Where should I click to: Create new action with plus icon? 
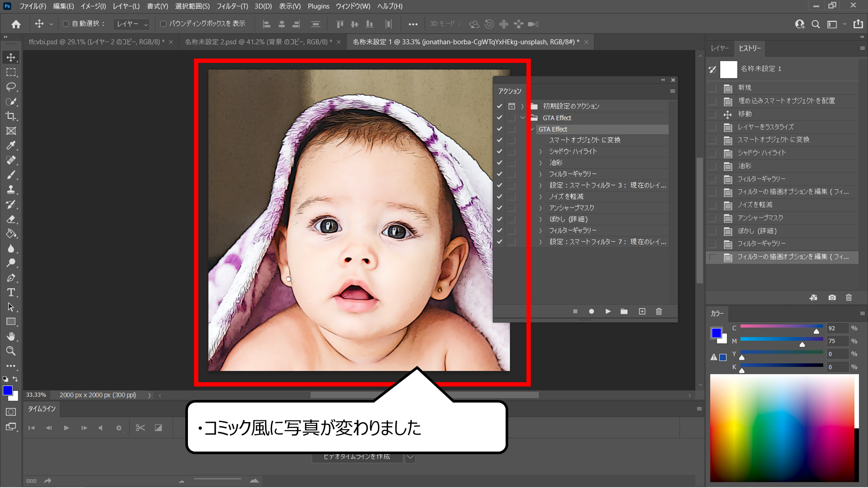[642, 311]
